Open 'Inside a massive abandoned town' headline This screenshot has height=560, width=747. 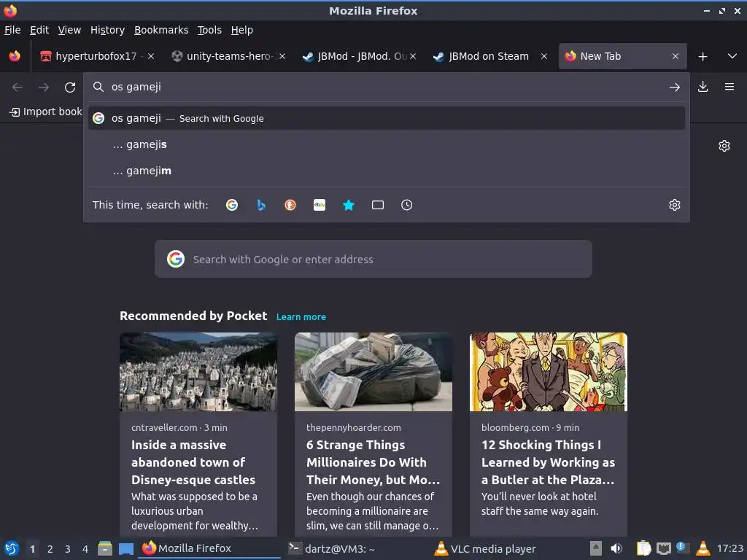(x=193, y=462)
